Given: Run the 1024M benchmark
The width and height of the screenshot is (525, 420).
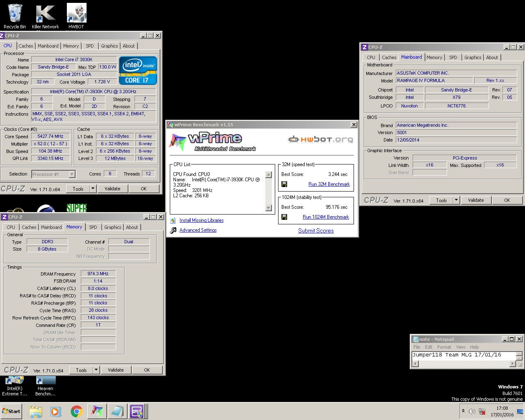Looking at the screenshot, I should (326, 217).
